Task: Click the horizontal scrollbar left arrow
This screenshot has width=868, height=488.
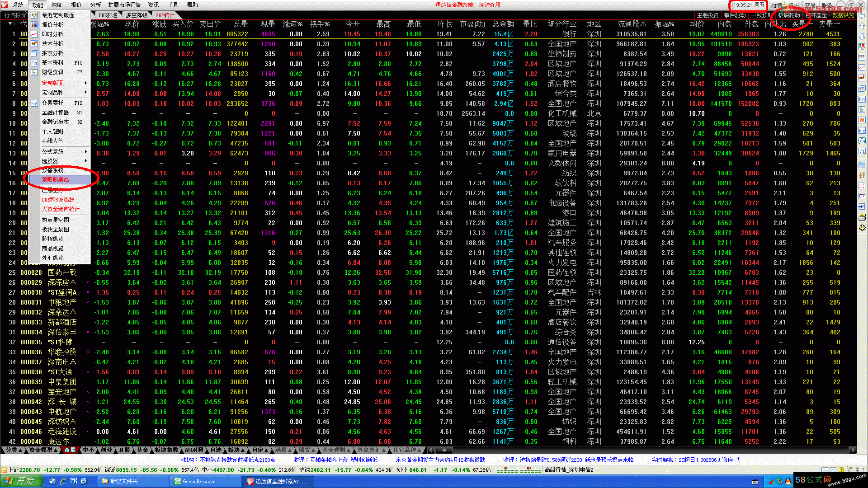Action: click(431, 450)
